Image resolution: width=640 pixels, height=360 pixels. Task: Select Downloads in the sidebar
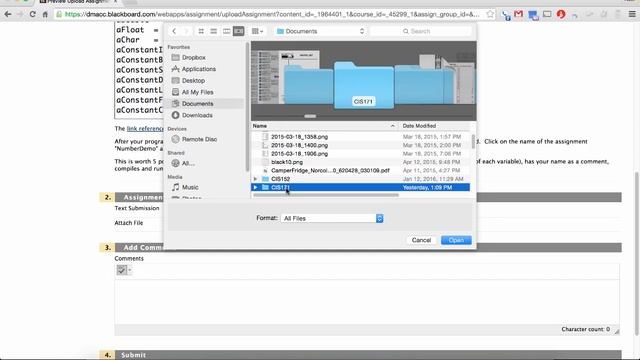(x=197, y=115)
